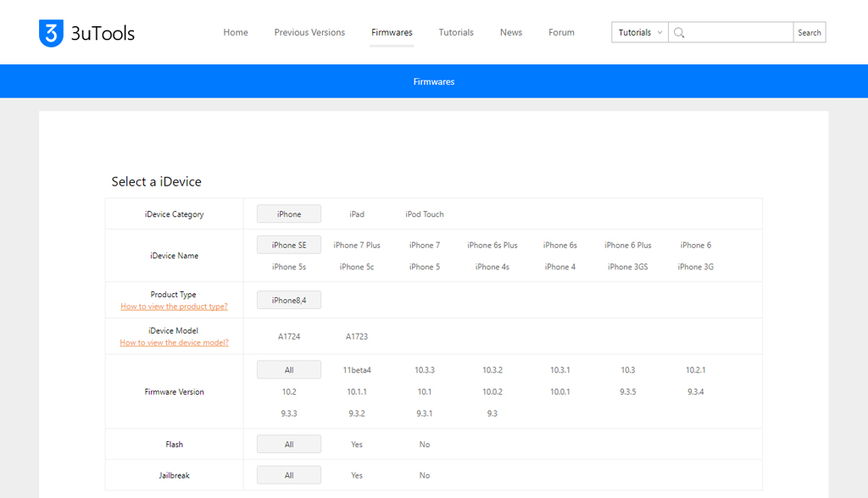This screenshot has width=868, height=498.
Task: Select Yes in Jailbreak row
Action: [x=357, y=475]
